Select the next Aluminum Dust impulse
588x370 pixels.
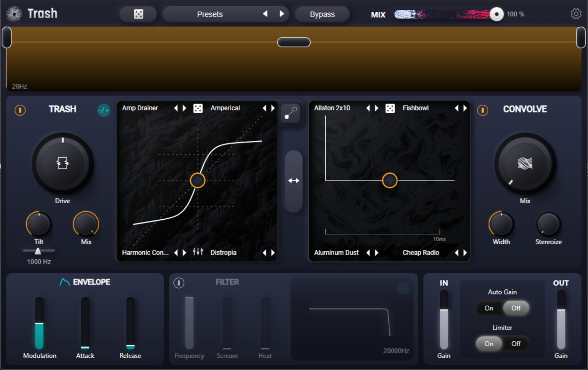click(376, 253)
